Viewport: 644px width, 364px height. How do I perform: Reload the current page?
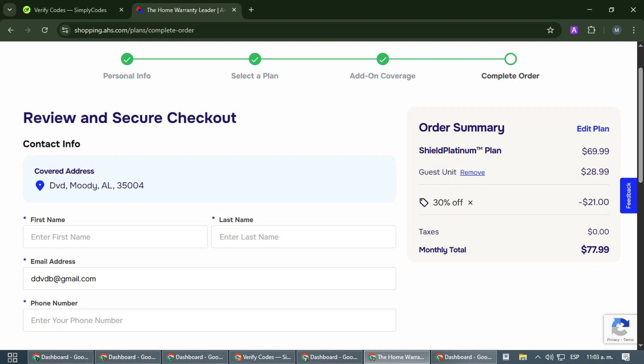45,30
